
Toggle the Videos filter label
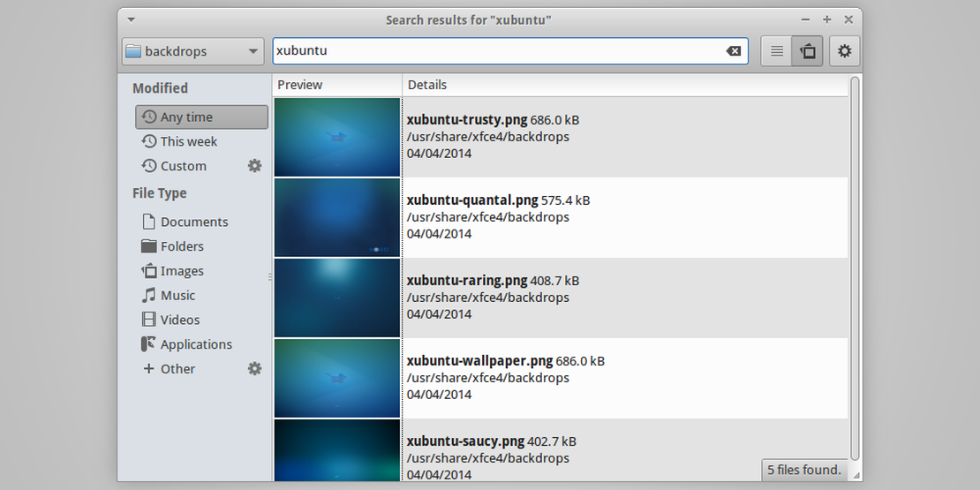[180, 320]
